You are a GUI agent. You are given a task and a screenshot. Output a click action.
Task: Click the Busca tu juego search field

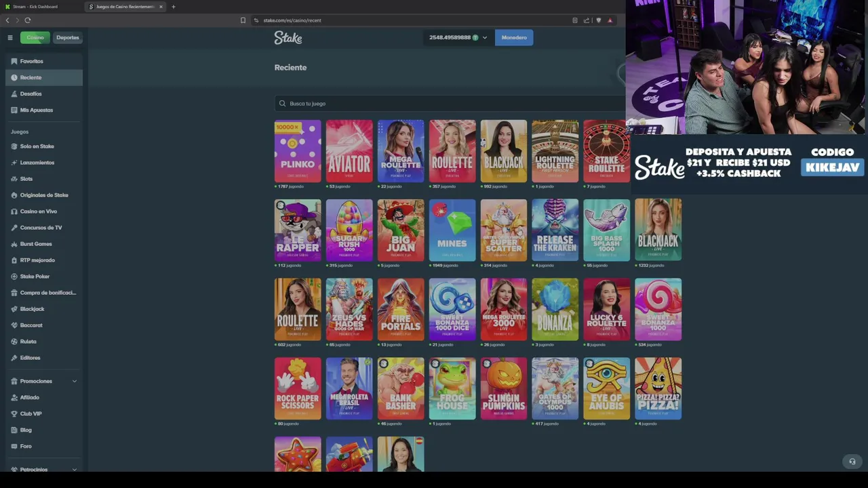coord(450,104)
